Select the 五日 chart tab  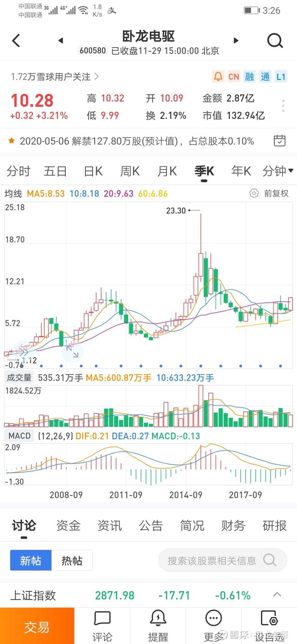pyautogui.click(x=55, y=171)
